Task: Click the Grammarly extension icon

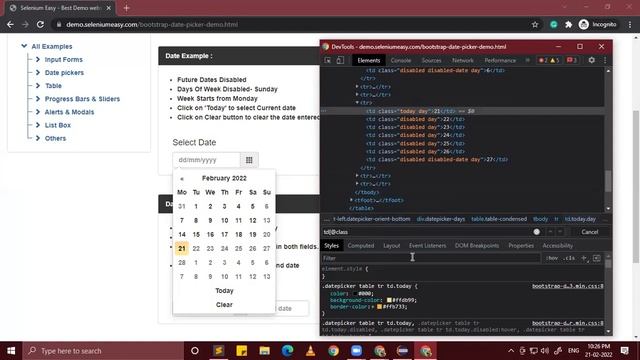Action: (553, 24)
